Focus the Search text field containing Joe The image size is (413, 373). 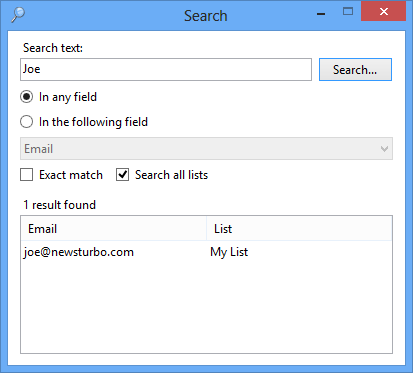click(166, 69)
